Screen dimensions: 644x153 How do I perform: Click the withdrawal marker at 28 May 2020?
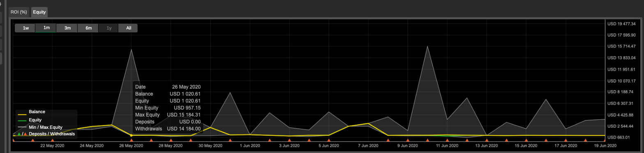[x=171, y=140]
